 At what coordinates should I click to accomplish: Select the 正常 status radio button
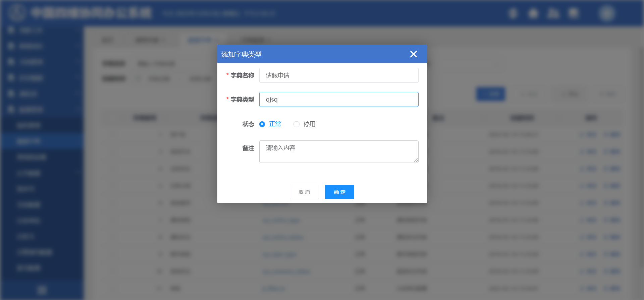262,124
